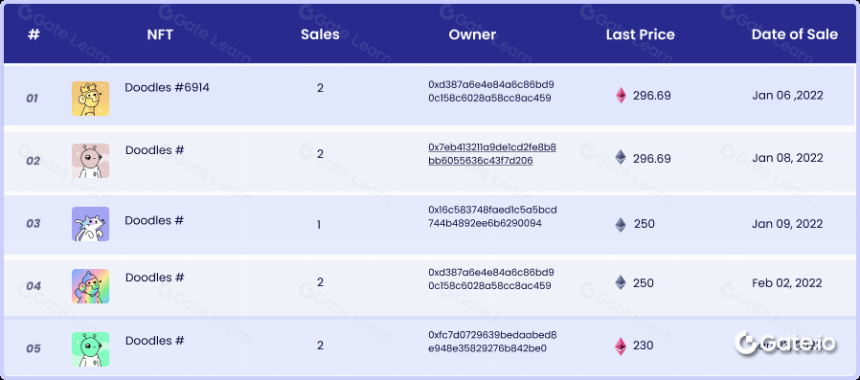Click the sales count 2 in row 04

click(x=320, y=282)
